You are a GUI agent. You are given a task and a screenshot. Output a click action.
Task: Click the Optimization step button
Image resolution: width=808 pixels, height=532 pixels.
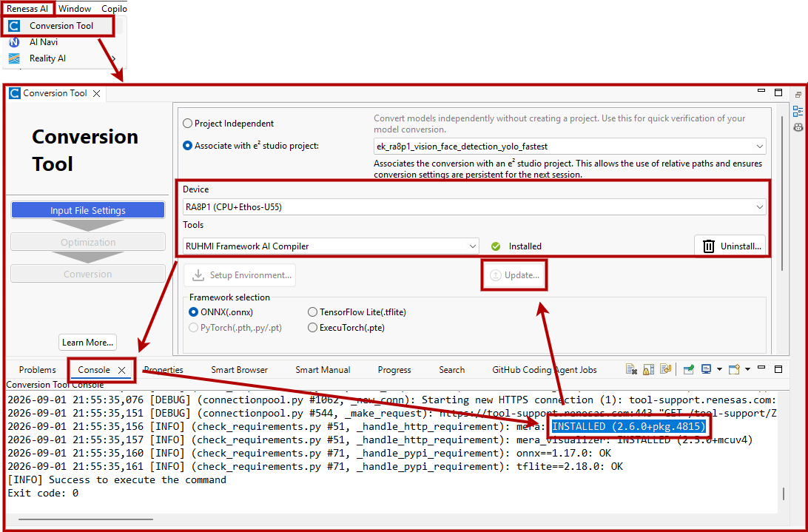point(87,242)
